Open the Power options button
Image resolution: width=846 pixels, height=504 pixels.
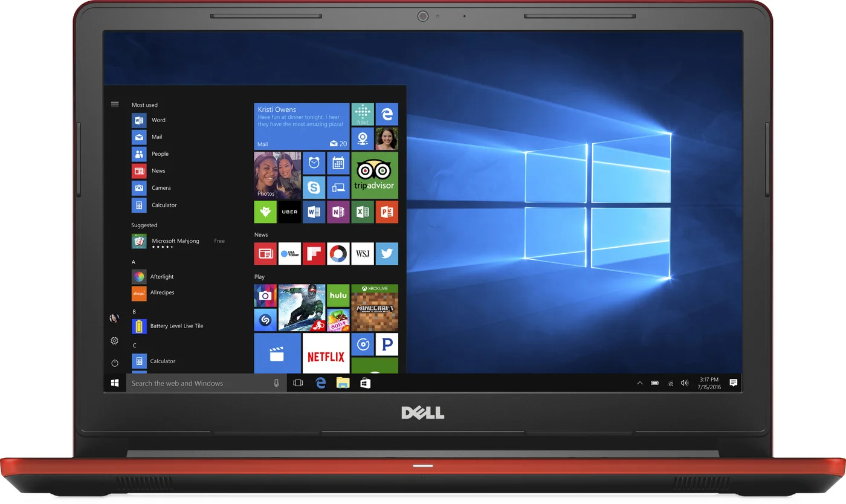point(115,363)
